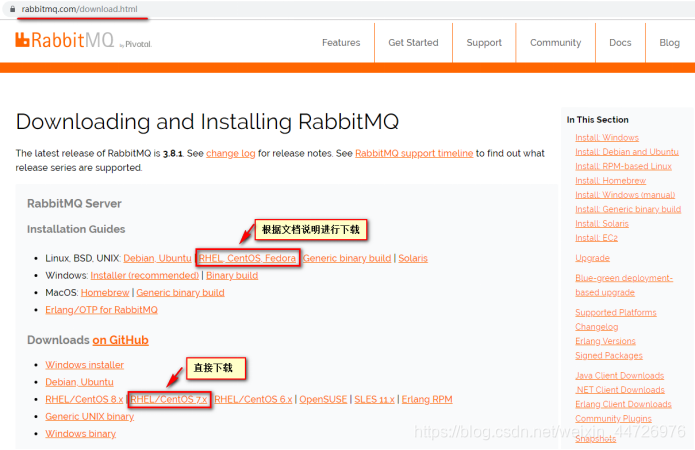Download the OpenSUSE package
Screen dimensions: 695x450
[x=323, y=399]
